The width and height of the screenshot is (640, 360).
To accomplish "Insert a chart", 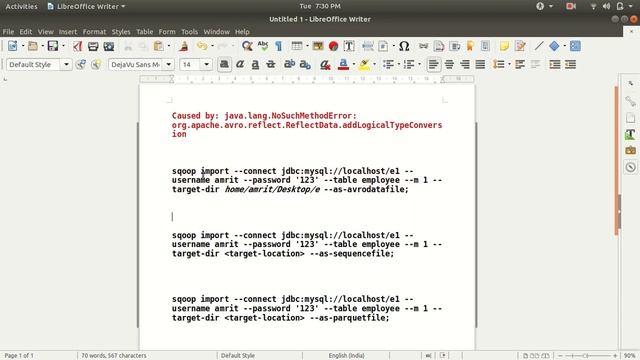I will tap(333, 46).
